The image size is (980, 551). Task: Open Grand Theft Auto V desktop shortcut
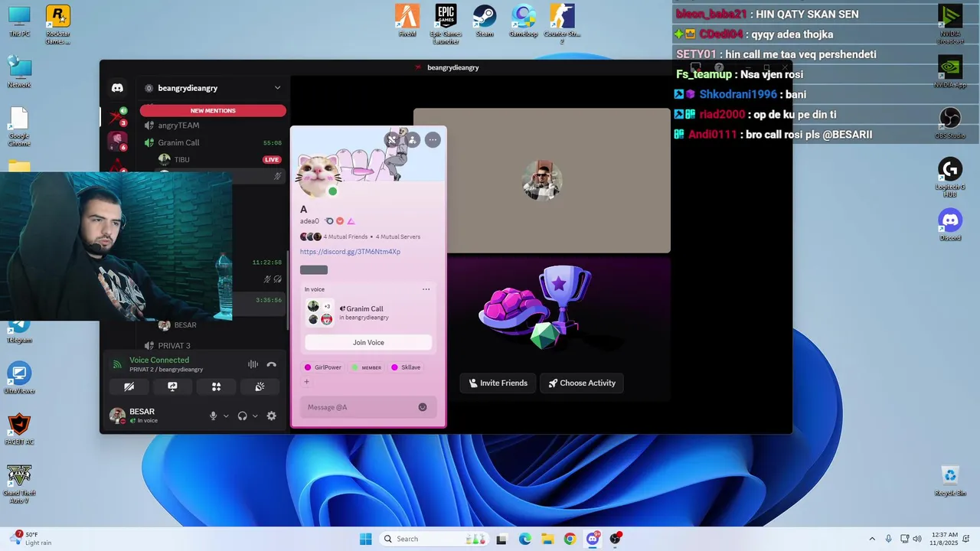19,484
